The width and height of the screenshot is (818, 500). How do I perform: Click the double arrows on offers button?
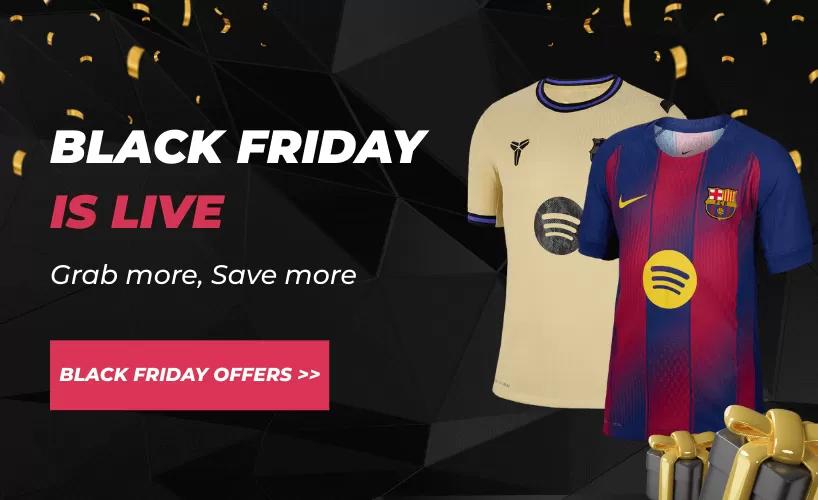(309, 375)
